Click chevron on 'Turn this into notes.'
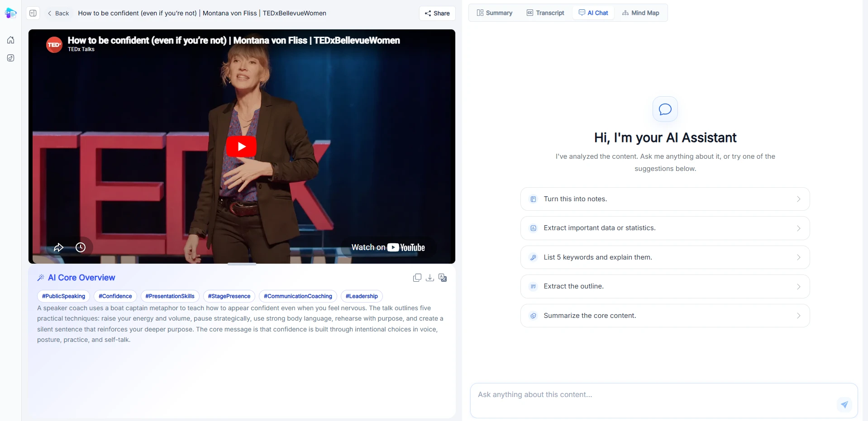This screenshot has width=868, height=421. (x=798, y=199)
